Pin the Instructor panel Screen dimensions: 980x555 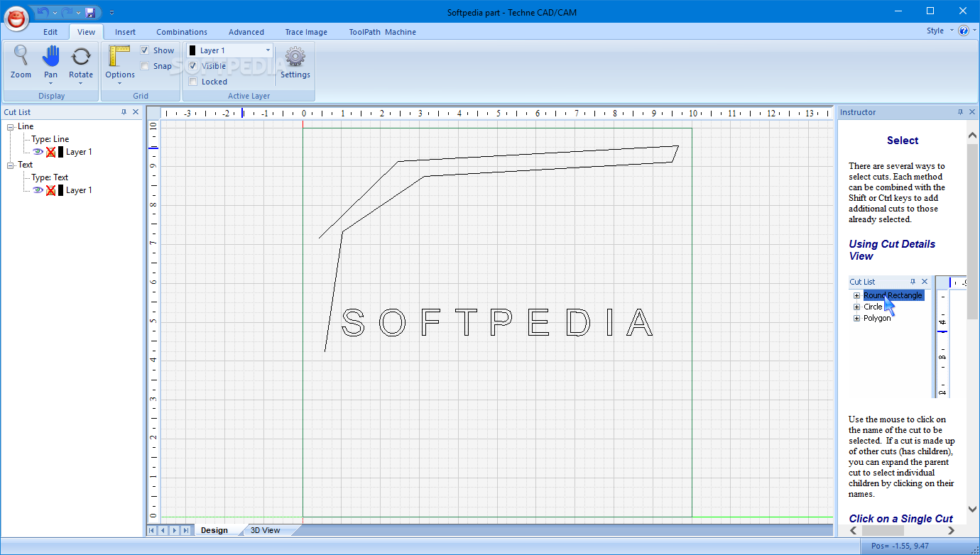coord(960,112)
